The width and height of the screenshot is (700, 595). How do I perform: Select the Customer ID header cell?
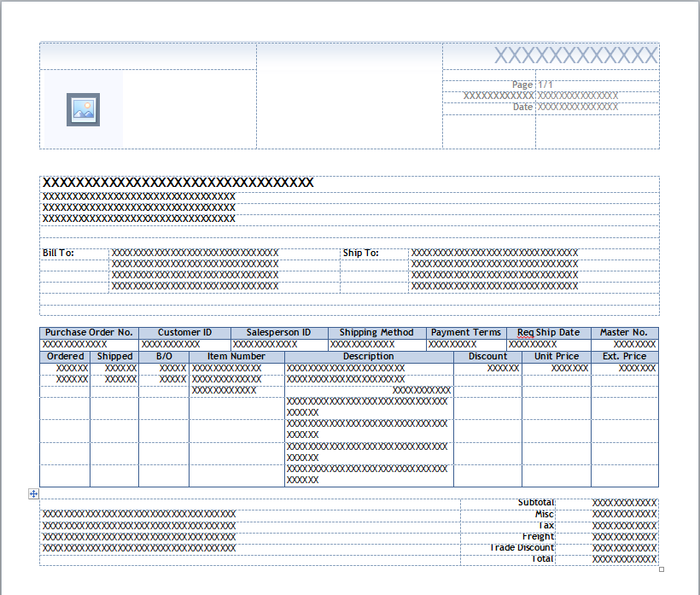coord(184,332)
